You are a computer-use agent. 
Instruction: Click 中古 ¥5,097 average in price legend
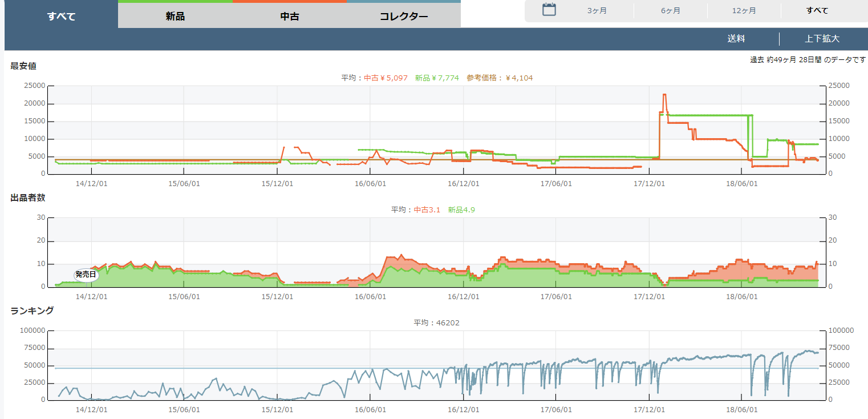(386, 78)
